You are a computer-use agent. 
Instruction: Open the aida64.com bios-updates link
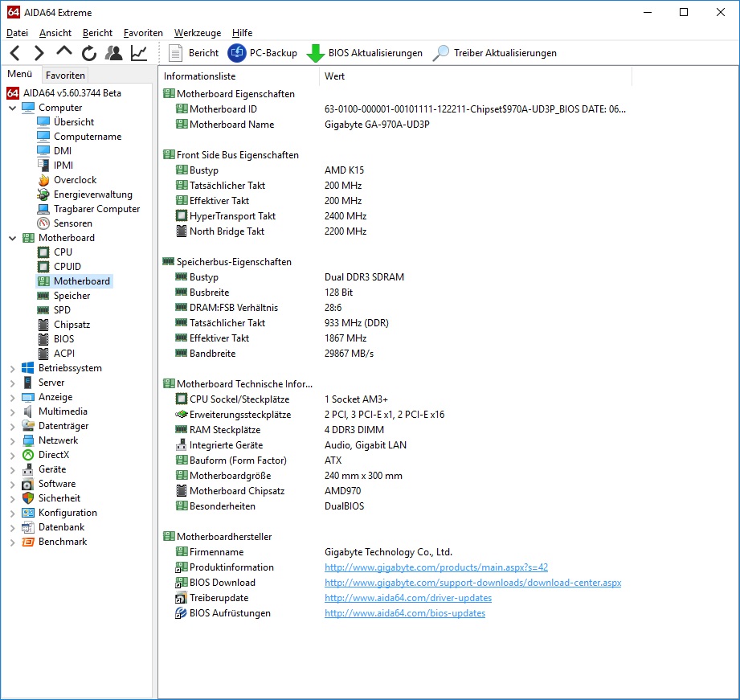click(405, 612)
